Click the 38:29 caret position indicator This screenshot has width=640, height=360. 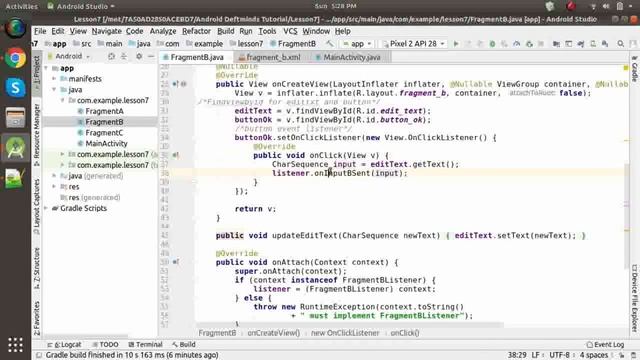click(x=517, y=355)
